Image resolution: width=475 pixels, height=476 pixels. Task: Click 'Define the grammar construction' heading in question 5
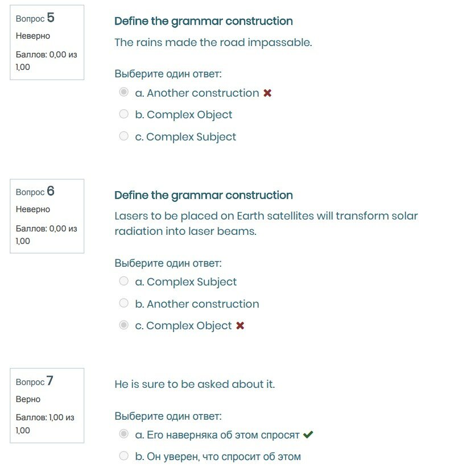[204, 21]
